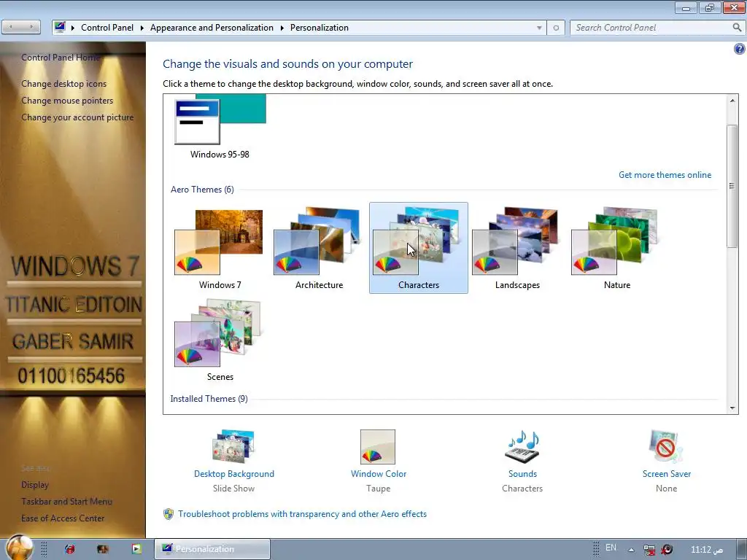The width and height of the screenshot is (747, 560).
Task: Open the Window Color link
Action: [x=379, y=474]
